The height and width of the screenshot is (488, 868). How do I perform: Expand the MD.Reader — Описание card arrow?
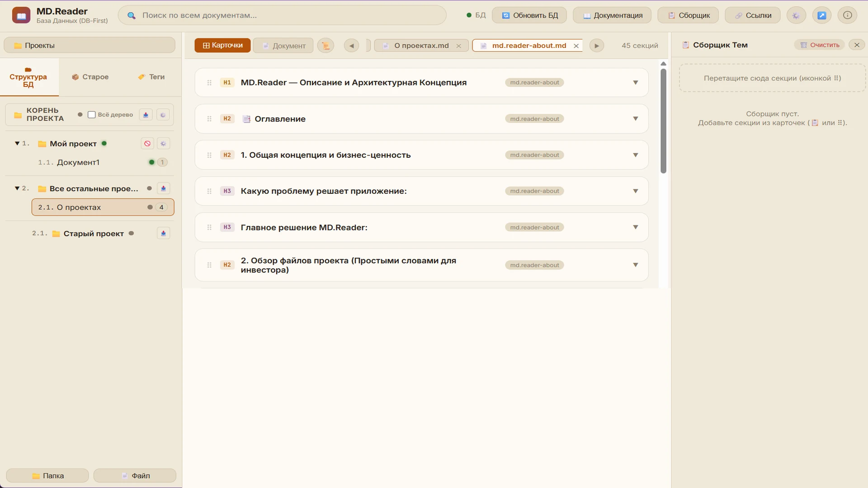[636, 83]
